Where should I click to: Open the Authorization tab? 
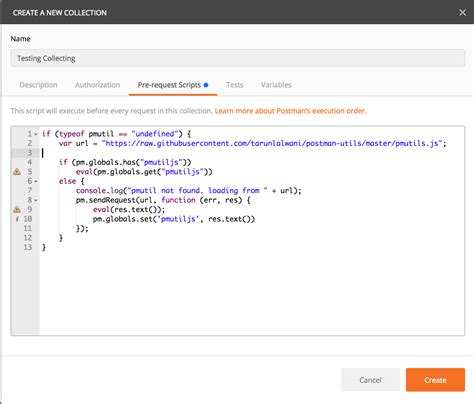point(97,85)
